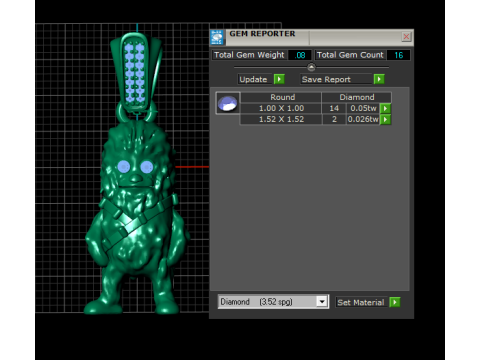This screenshot has height=360, width=480.
Task: Click the Total Gem Weight value .08
Action: (300, 55)
